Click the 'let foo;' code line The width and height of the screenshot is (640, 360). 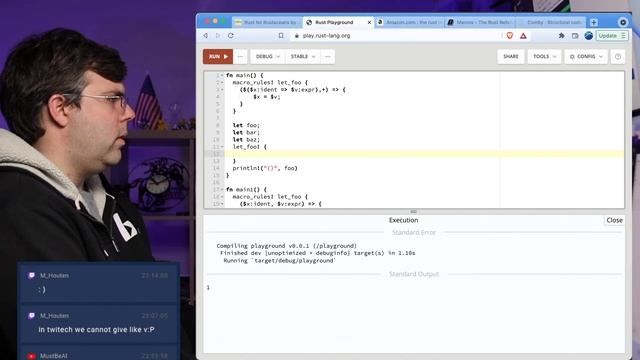point(246,125)
